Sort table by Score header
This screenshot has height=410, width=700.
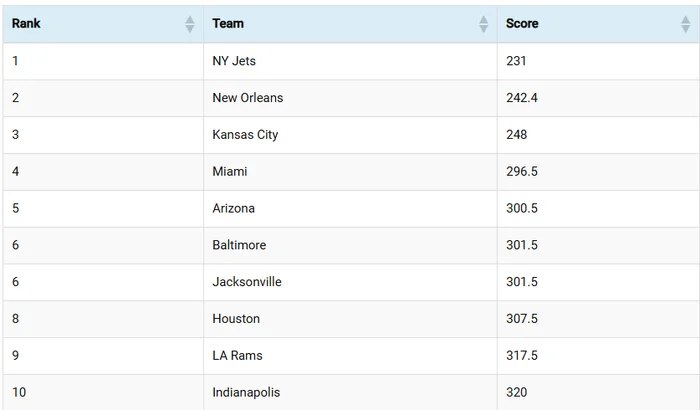tap(522, 24)
